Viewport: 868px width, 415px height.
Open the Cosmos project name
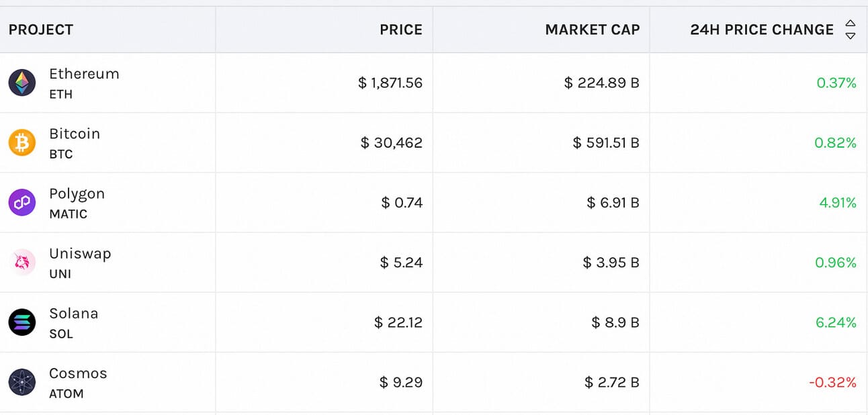(x=78, y=373)
